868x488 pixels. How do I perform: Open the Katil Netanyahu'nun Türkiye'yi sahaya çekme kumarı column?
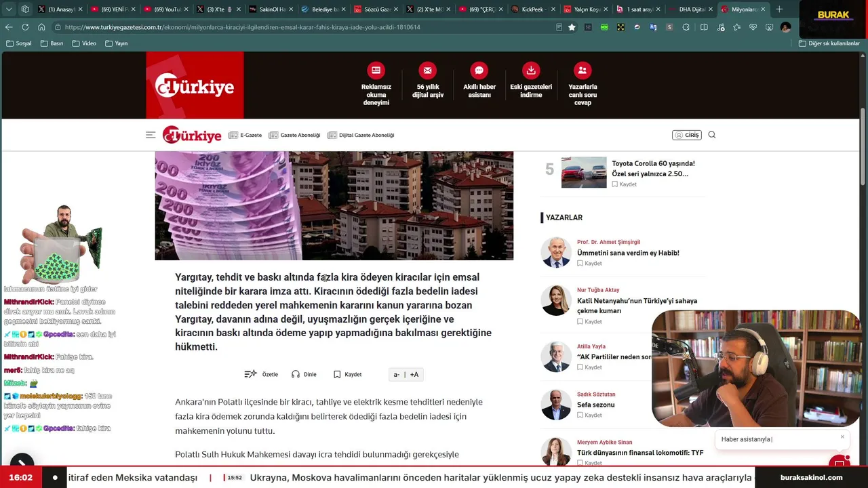click(637, 306)
